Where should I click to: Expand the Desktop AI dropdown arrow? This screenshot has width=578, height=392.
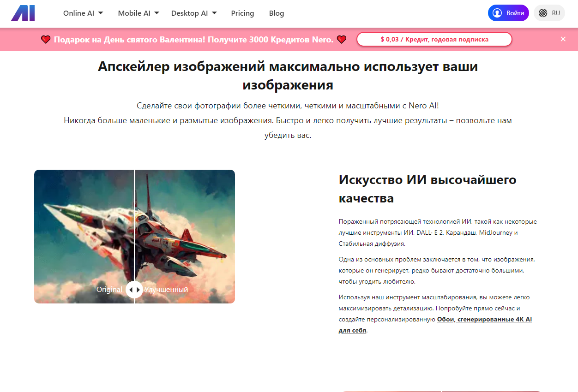click(214, 13)
